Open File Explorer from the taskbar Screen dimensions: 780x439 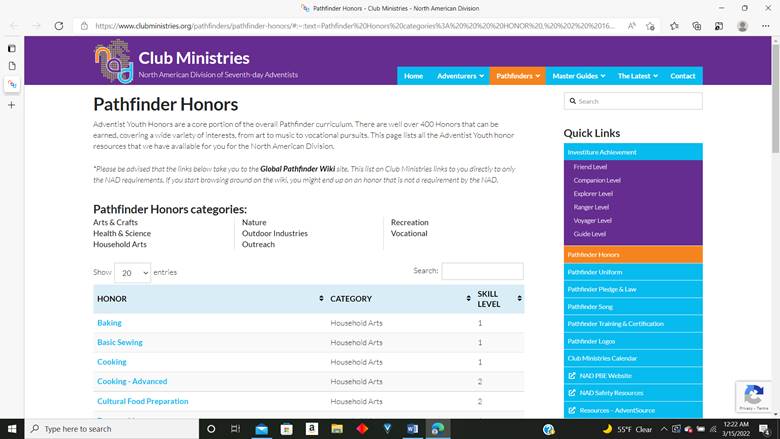tap(337, 429)
